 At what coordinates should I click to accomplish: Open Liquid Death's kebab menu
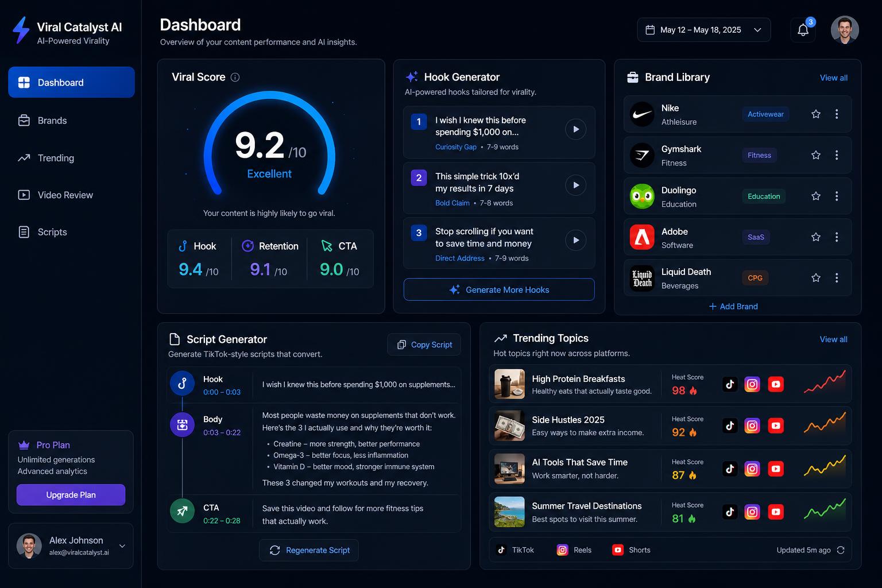pos(837,278)
